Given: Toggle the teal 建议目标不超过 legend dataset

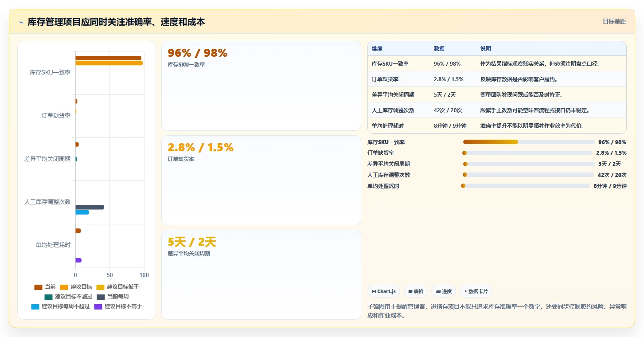Looking at the screenshot, I should click(69, 297).
